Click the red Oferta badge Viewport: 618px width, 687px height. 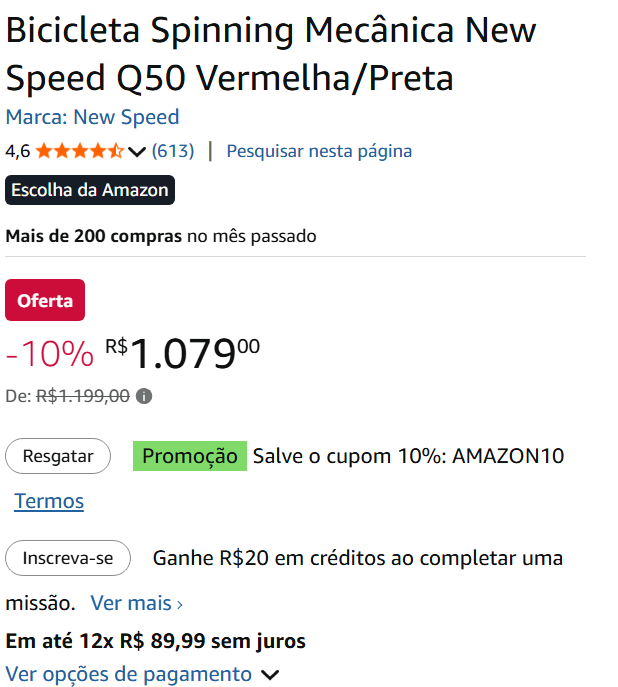coord(45,301)
